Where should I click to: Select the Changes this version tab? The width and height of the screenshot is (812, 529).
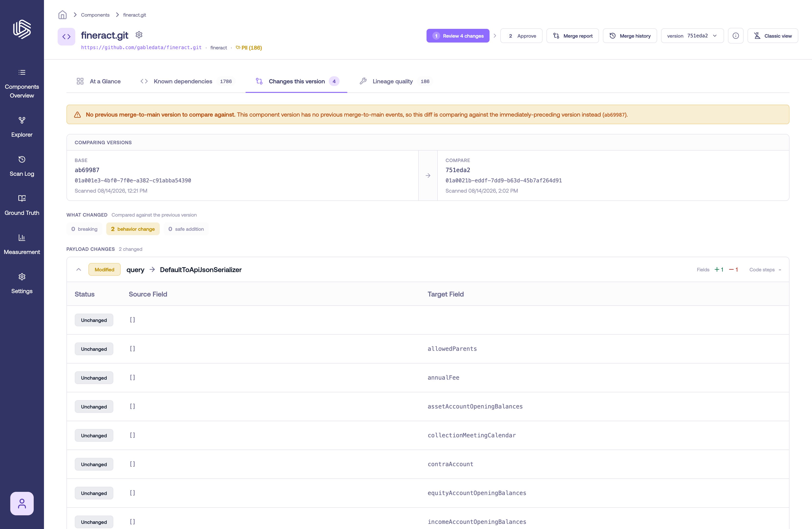point(297,81)
